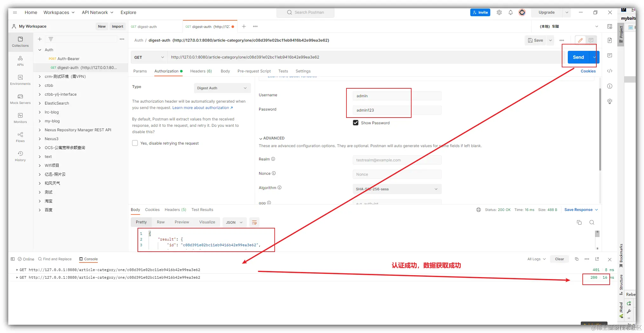644x333 pixels.
Task: Click the edit pencil icon
Action: [580, 40]
